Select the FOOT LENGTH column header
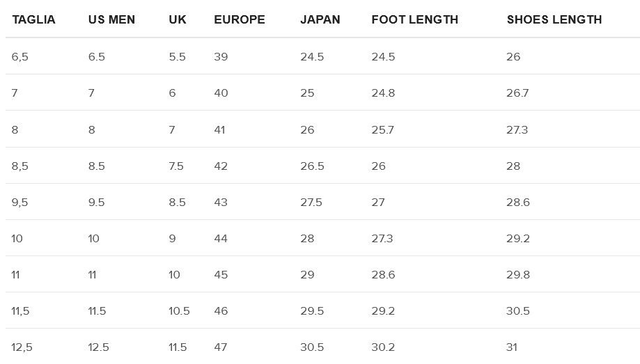 tap(415, 20)
